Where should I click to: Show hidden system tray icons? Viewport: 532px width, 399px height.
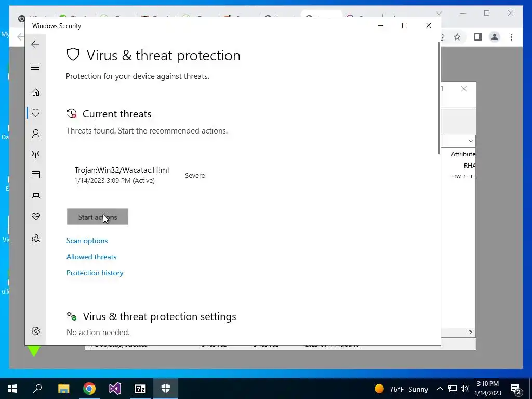(x=440, y=389)
